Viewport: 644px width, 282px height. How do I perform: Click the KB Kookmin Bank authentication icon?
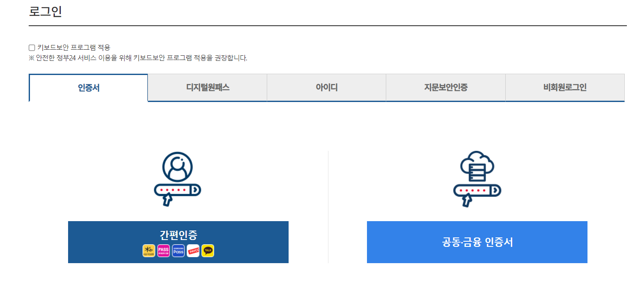pyautogui.click(x=149, y=251)
